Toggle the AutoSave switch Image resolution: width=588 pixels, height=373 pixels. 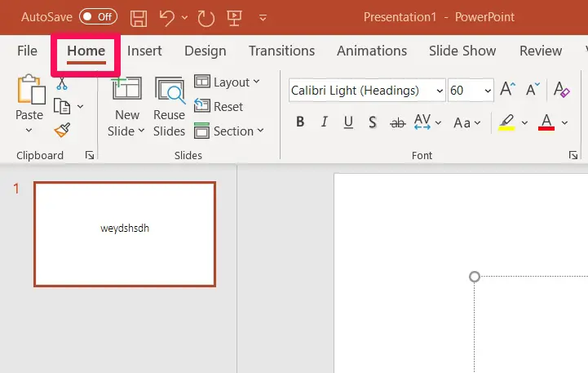(x=98, y=17)
